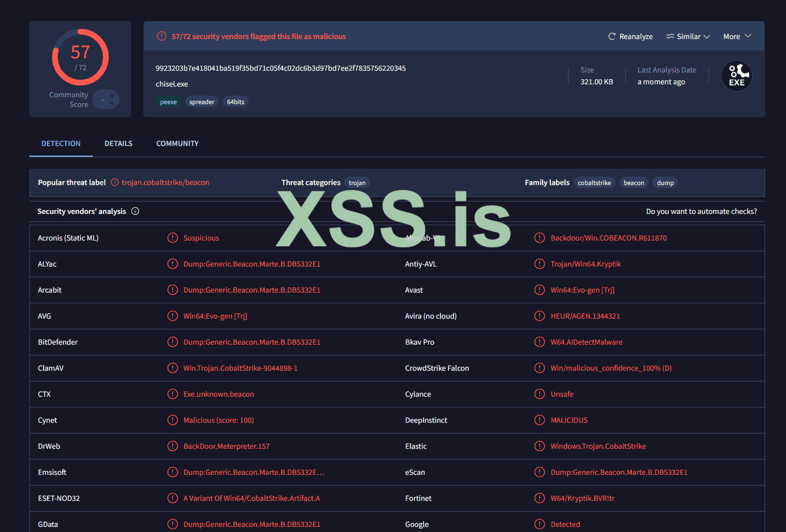Click the alert icon in the 57/72 flagged banner
786x532 pixels.
161,36
